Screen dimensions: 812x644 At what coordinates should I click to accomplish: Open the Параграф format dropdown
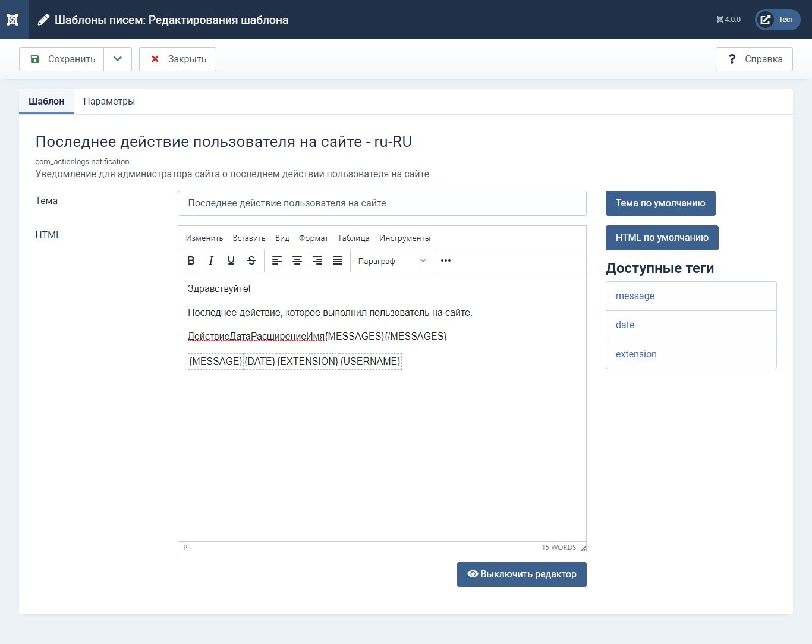[392, 261]
